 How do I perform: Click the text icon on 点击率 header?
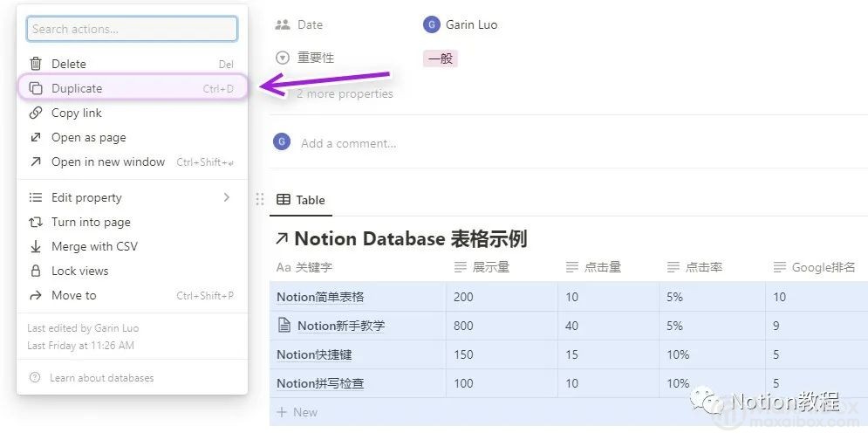pyautogui.click(x=673, y=267)
